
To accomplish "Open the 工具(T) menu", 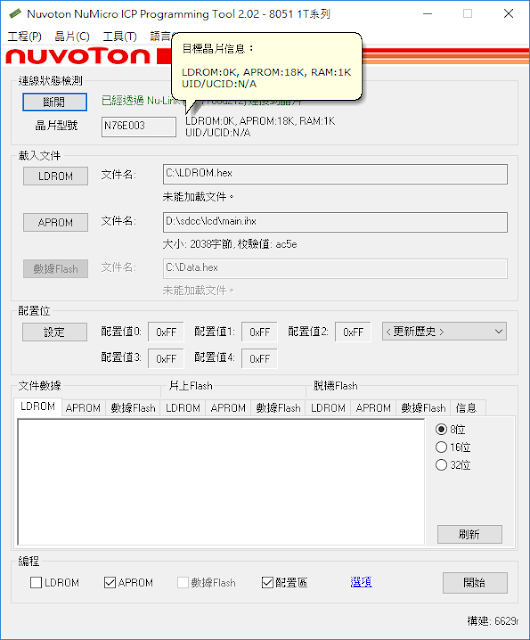I will 120,36.
